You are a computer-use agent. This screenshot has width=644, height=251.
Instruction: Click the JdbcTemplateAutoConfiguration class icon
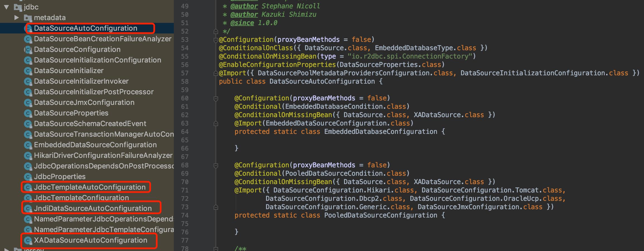[28, 187]
